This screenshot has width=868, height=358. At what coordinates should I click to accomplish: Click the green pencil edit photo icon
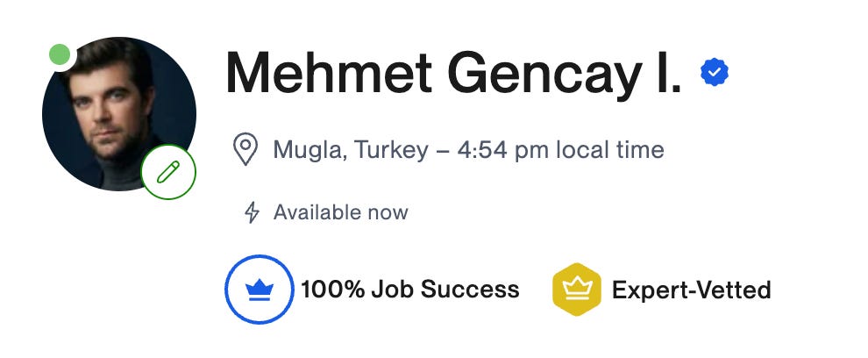(x=168, y=172)
